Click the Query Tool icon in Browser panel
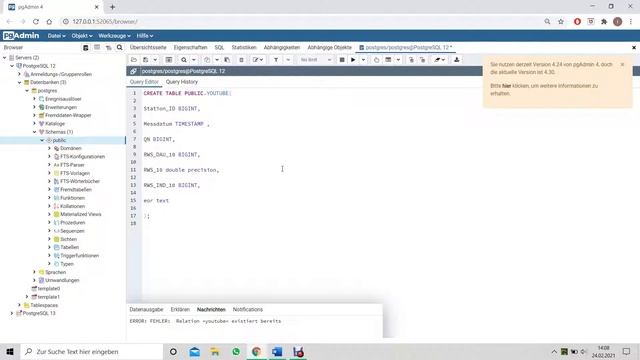The height and width of the screenshot is (360, 640). click(x=86, y=48)
